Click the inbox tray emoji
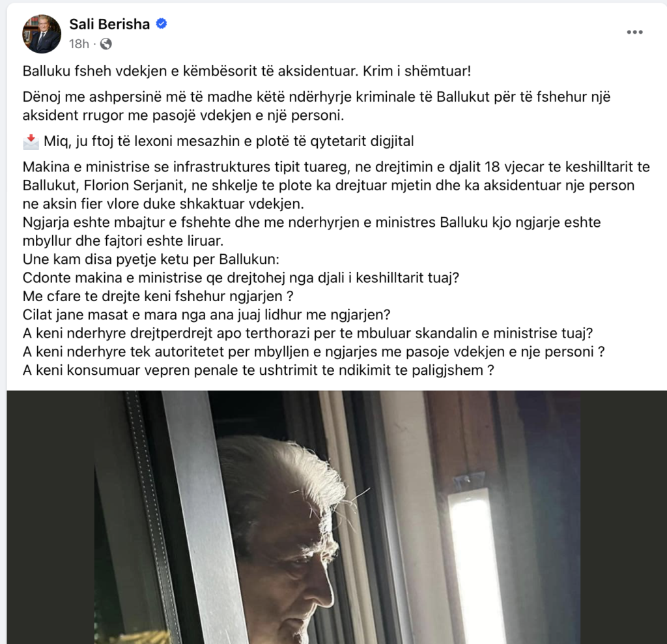The width and height of the screenshot is (667, 644). (31, 141)
